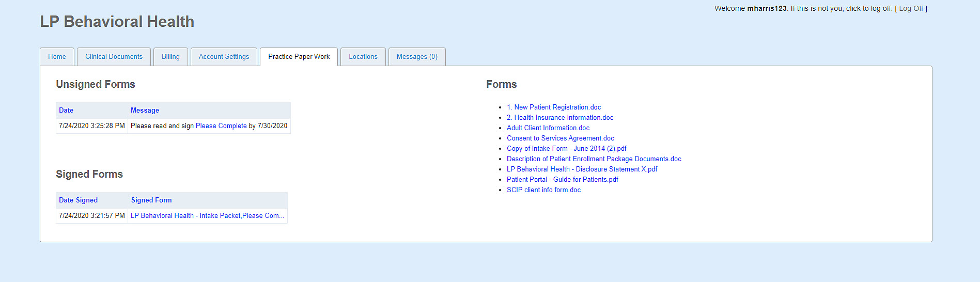Click the Forms section heading
980x282 pixels.
(501, 85)
